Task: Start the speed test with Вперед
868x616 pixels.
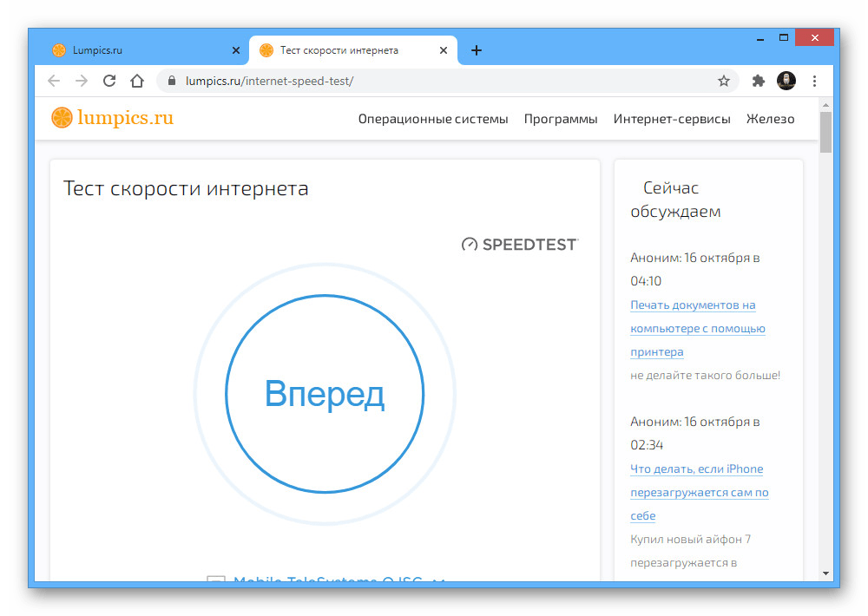Action: [x=325, y=394]
